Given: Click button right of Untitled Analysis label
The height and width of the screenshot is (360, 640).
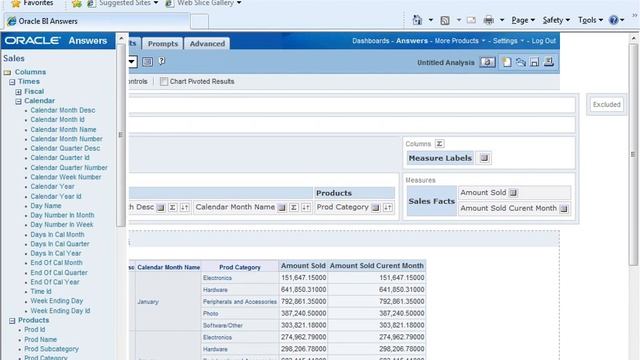Looking at the screenshot, I should [x=487, y=62].
